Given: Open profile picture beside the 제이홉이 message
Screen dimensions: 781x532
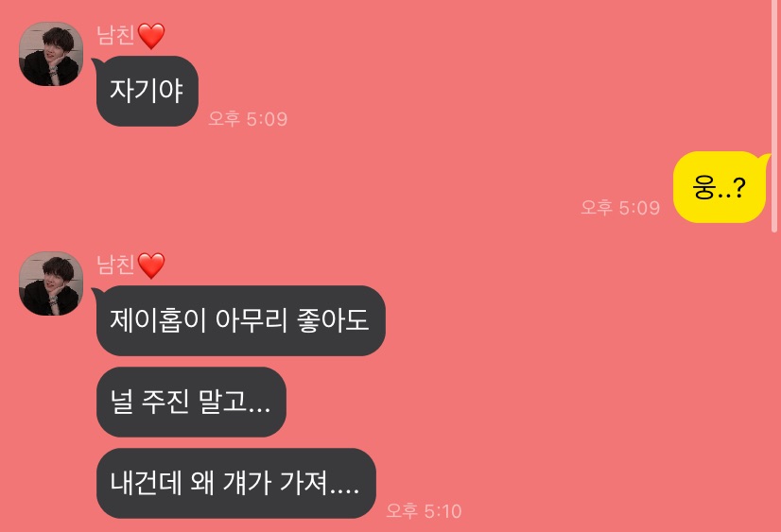Looking at the screenshot, I should [51, 283].
